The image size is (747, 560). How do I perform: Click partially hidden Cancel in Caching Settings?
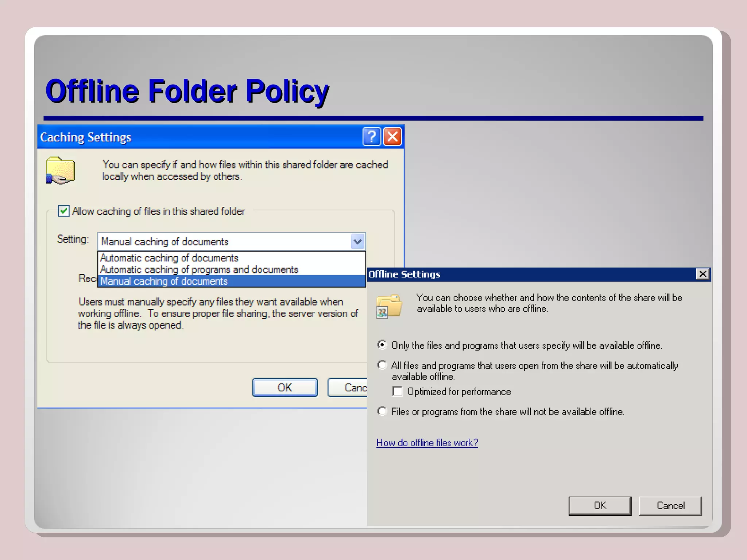(348, 387)
